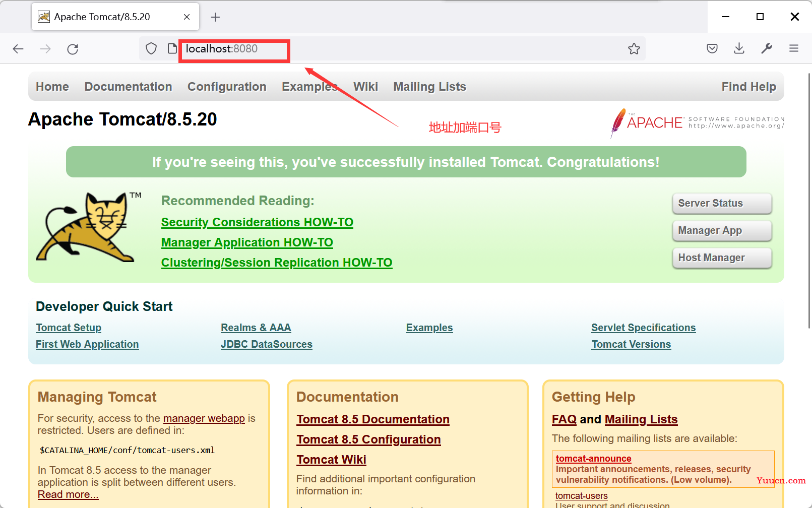Open the Tomcat Wiki link
The width and height of the screenshot is (812, 508).
pyautogui.click(x=331, y=460)
